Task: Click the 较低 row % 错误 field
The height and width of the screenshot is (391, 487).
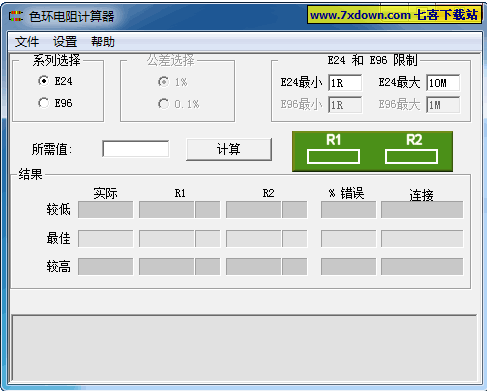Action: pos(348,209)
